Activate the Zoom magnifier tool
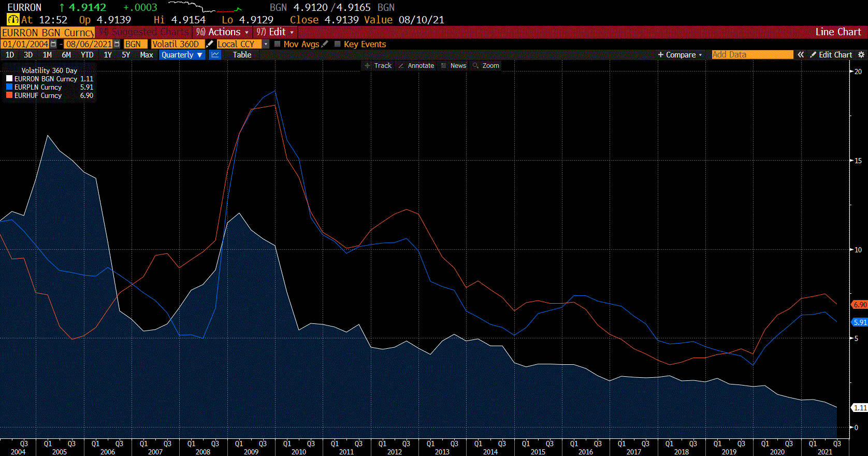This screenshot has height=456, width=868. 486,66
